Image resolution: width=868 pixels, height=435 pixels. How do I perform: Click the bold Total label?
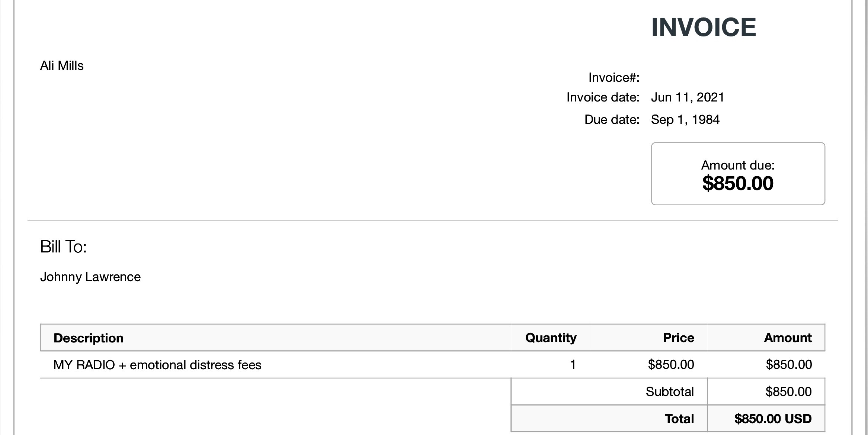pyautogui.click(x=679, y=419)
